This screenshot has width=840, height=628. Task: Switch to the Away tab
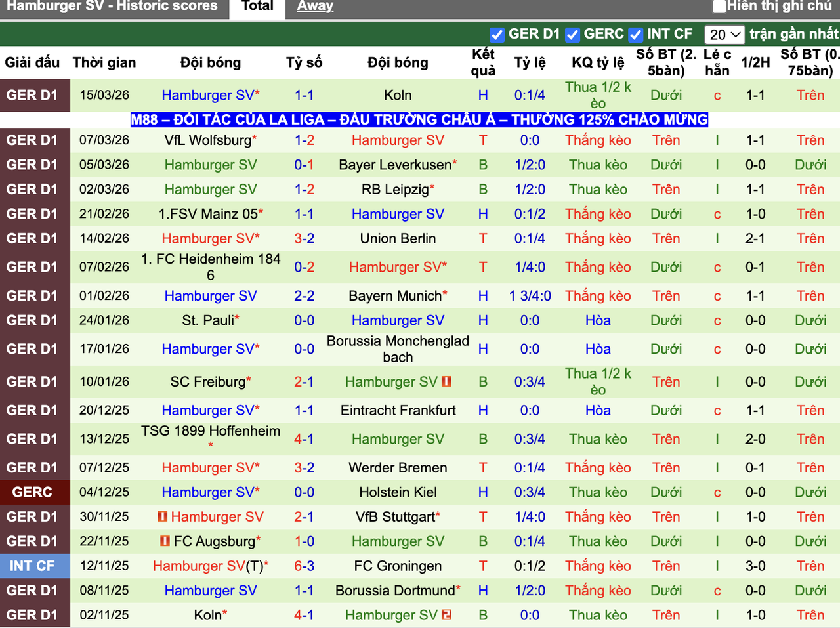(x=315, y=7)
